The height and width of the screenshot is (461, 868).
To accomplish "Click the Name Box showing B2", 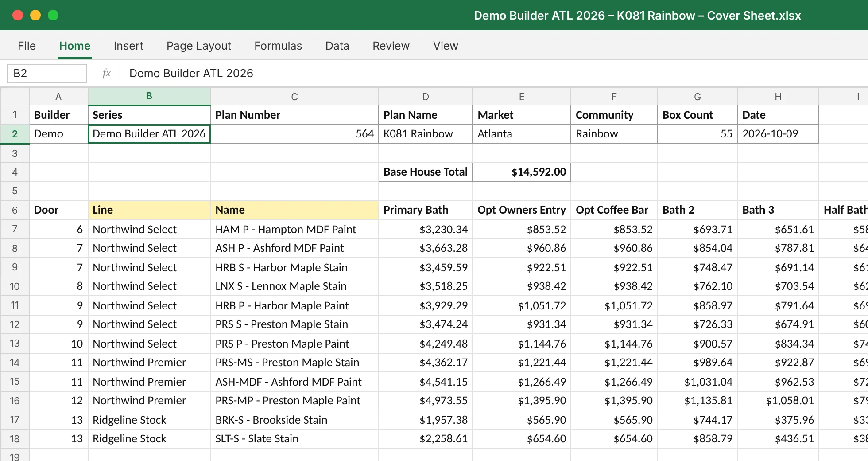I will tap(47, 73).
